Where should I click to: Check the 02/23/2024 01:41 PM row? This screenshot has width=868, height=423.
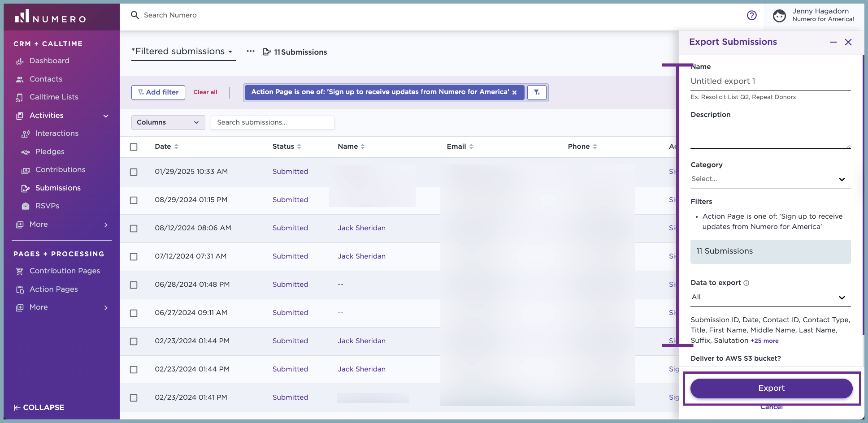pos(134,398)
